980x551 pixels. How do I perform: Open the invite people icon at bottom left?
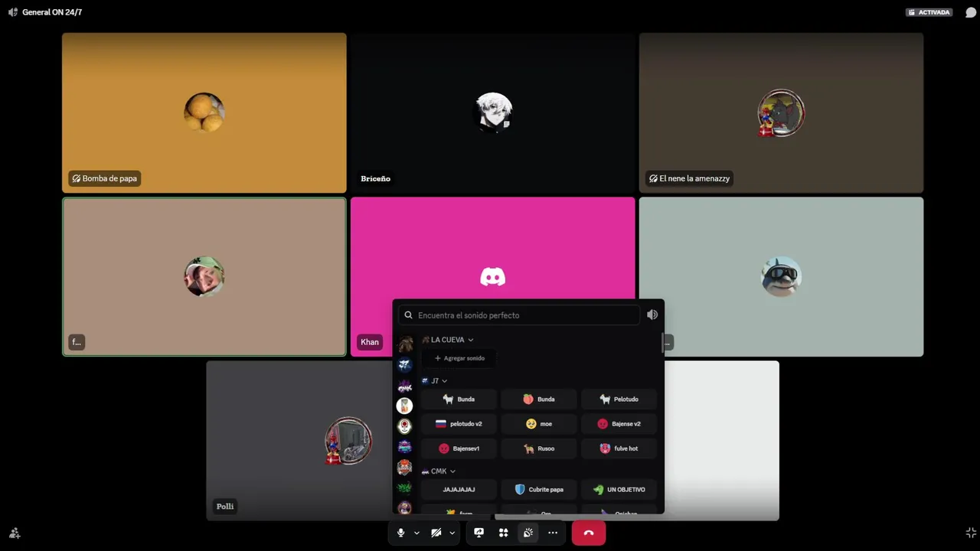click(15, 533)
